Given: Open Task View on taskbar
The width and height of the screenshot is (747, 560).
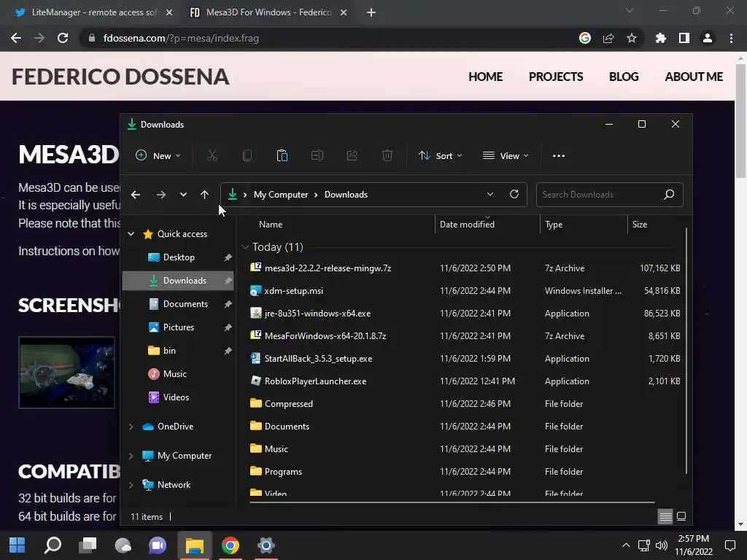Looking at the screenshot, I should coord(88,545).
